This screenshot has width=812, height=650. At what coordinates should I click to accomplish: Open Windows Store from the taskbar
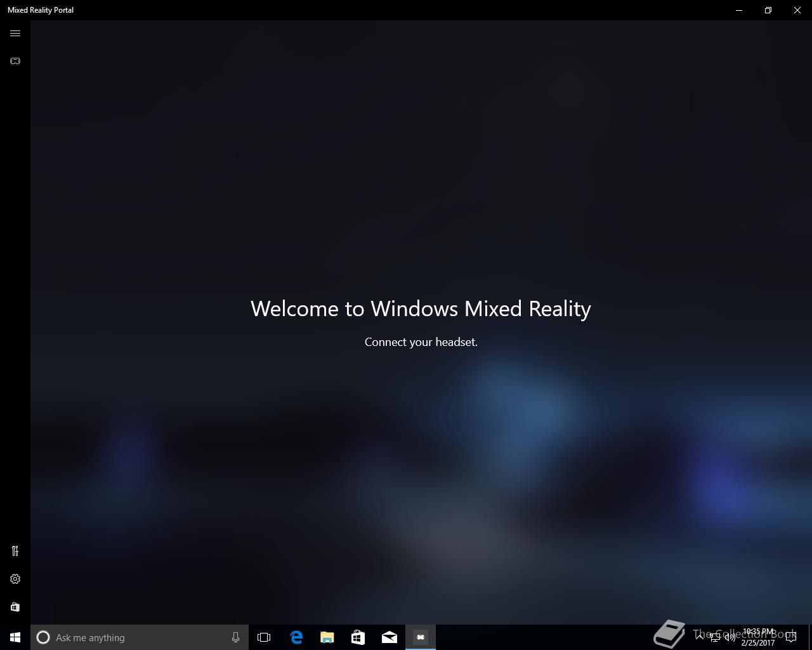click(358, 637)
